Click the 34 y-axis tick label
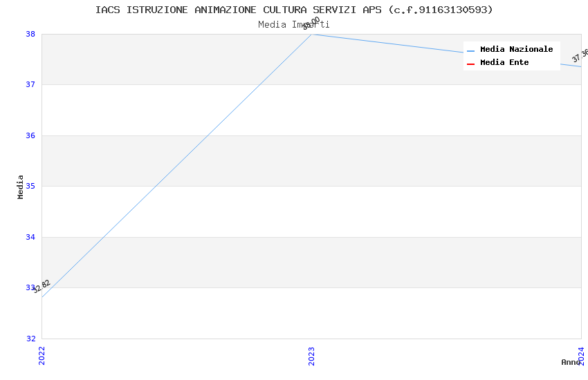 [30, 237]
